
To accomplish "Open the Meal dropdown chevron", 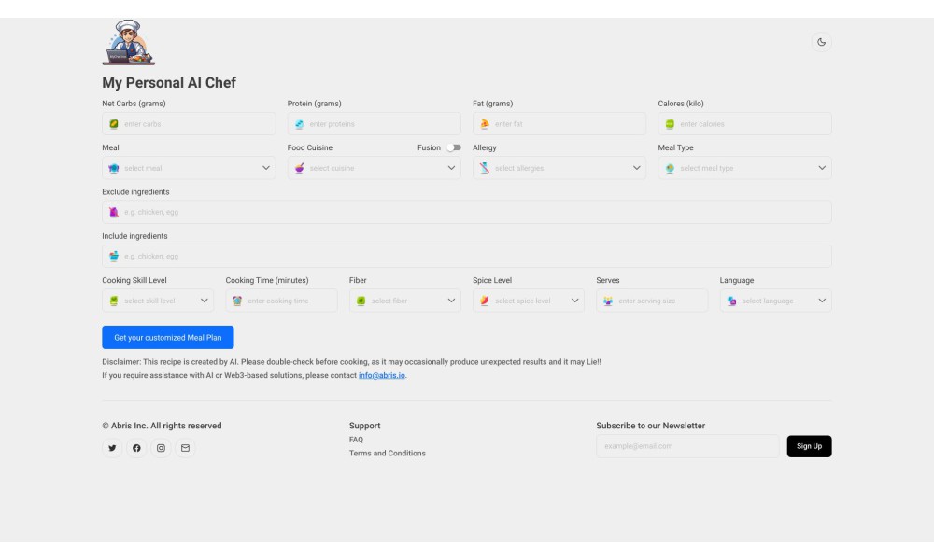I will pos(265,168).
